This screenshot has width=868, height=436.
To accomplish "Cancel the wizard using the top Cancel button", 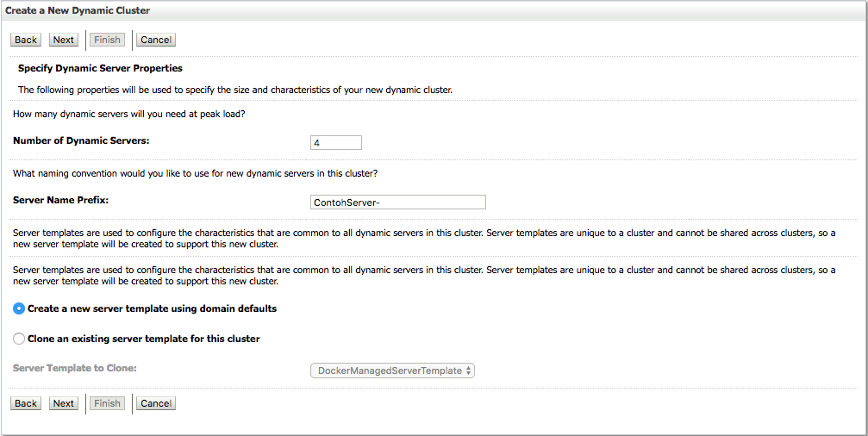I will click(x=156, y=40).
